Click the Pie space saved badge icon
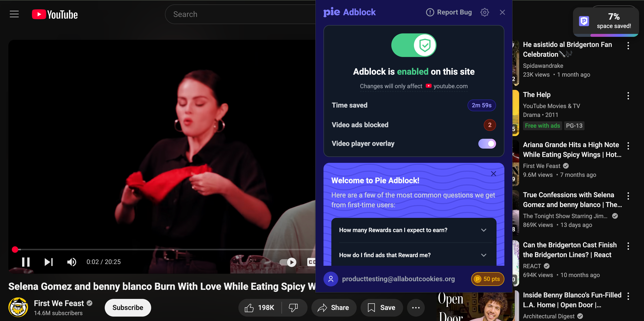The image size is (644, 321). click(584, 21)
